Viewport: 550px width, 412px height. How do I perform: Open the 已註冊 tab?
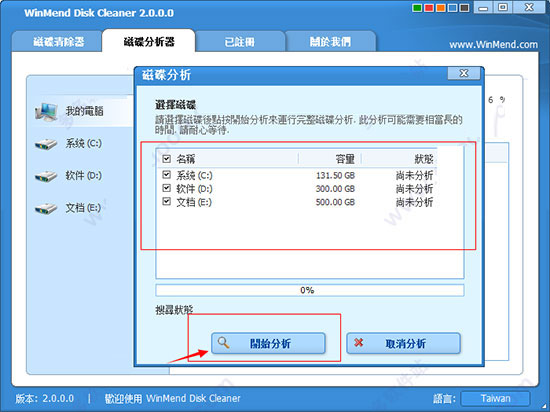click(240, 42)
